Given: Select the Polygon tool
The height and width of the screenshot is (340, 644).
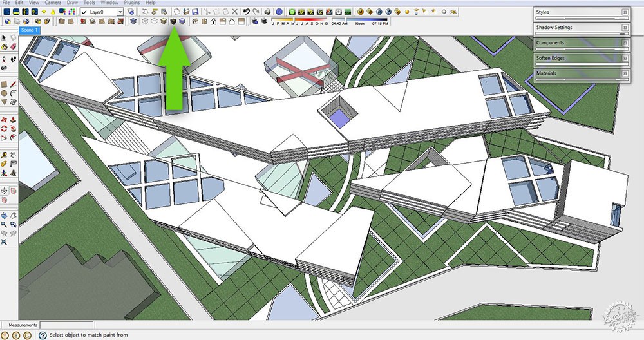Looking at the screenshot, I should (x=4, y=102).
